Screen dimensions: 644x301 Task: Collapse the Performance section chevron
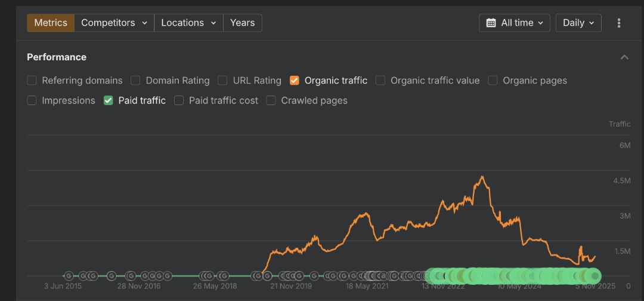click(x=624, y=57)
